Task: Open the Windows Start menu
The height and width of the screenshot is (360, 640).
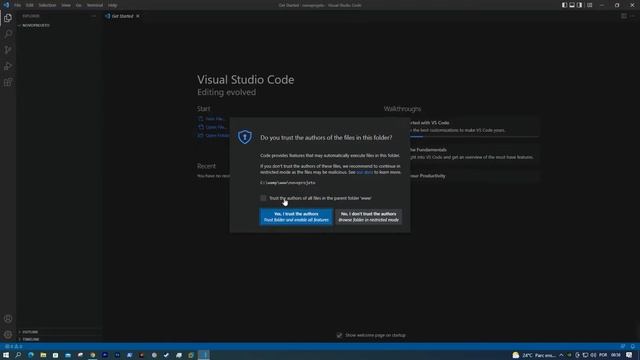Action: (x=6, y=355)
